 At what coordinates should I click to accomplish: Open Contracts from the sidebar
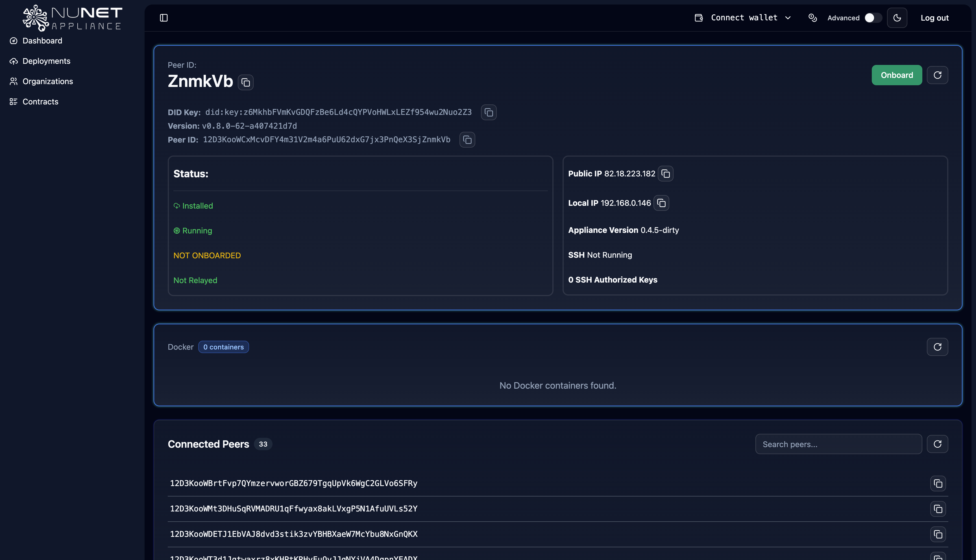click(40, 102)
